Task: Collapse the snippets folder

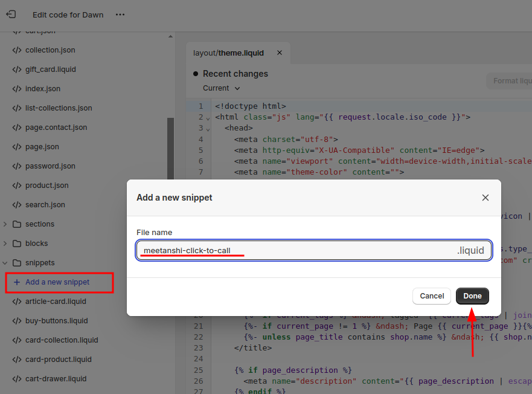Action: coord(5,263)
